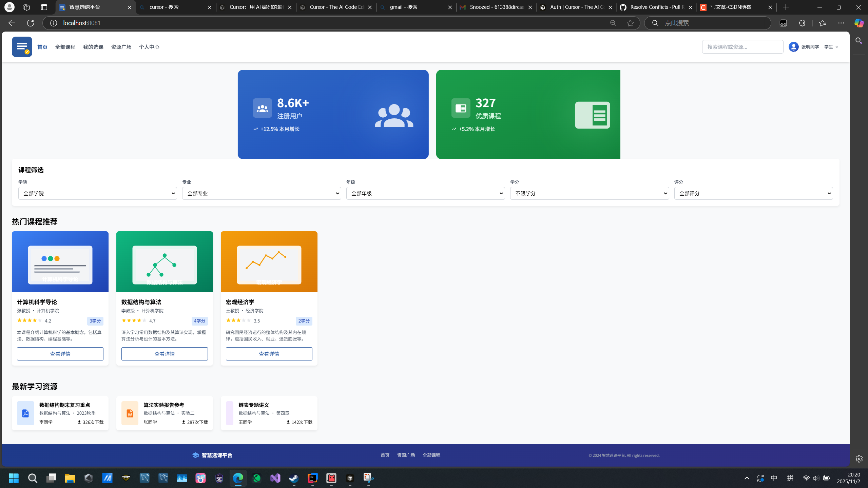Click the platform logo icon in header
868x488 pixels.
pyautogui.click(x=22, y=47)
